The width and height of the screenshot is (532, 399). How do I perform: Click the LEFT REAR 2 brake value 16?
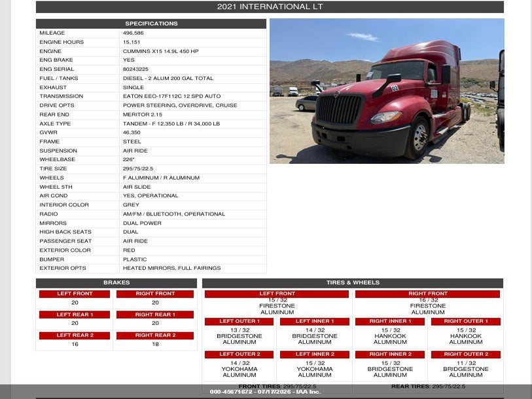pos(75,345)
